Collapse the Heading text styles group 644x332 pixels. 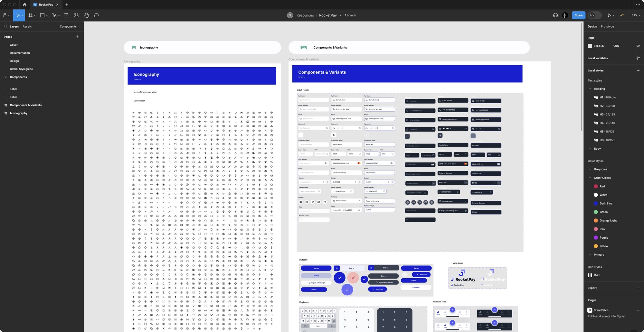tap(590, 89)
